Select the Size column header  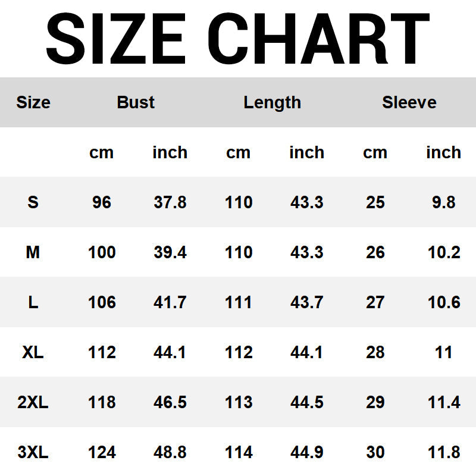click(33, 102)
